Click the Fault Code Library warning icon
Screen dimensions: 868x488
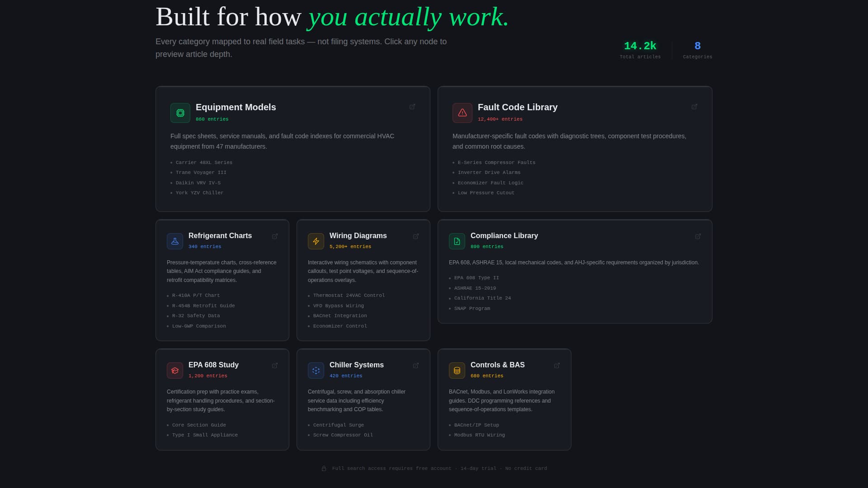(x=462, y=113)
